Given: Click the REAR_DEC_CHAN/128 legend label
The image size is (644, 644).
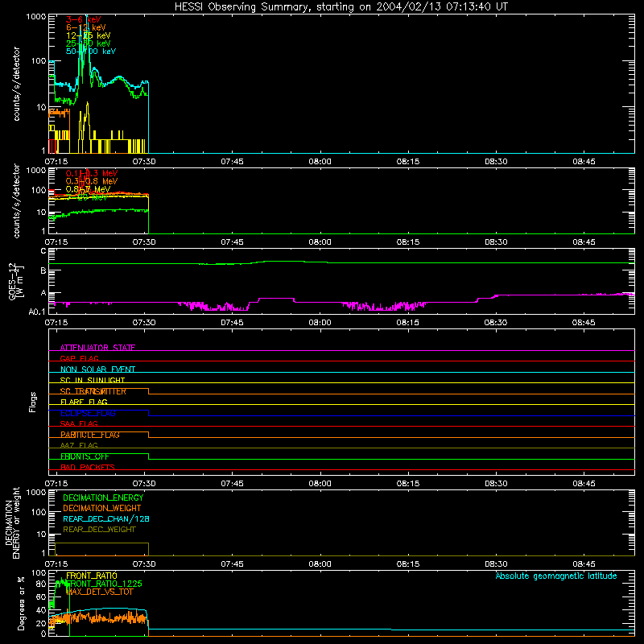Looking at the screenshot, I should point(106,518).
